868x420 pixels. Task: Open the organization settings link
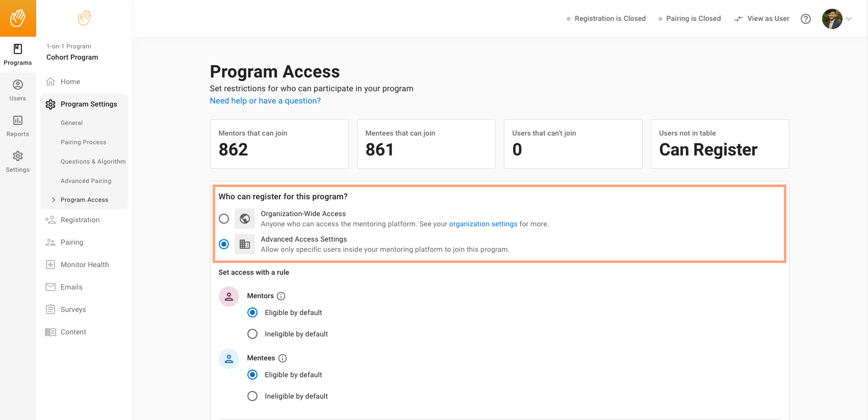(x=483, y=224)
